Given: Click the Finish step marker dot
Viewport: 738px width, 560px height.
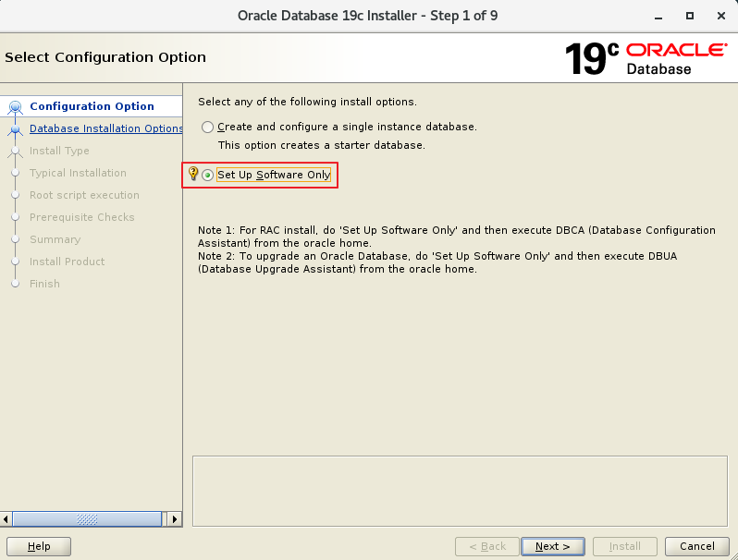Looking at the screenshot, I should coord(15,284).
